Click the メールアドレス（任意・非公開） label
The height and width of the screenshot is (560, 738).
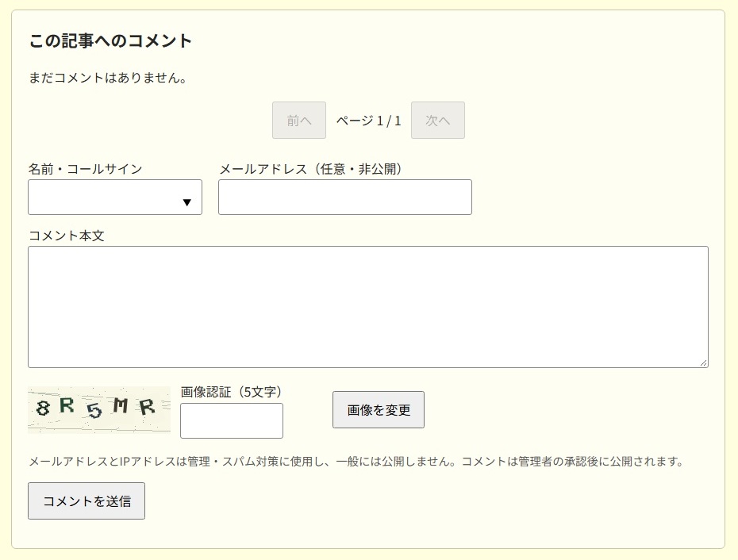pos(313,169)
